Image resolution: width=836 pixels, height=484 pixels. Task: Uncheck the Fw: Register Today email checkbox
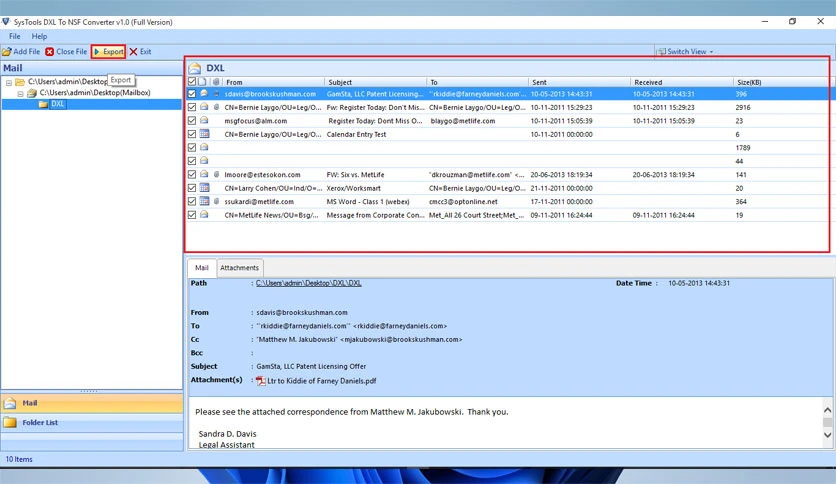pos(192,107)
